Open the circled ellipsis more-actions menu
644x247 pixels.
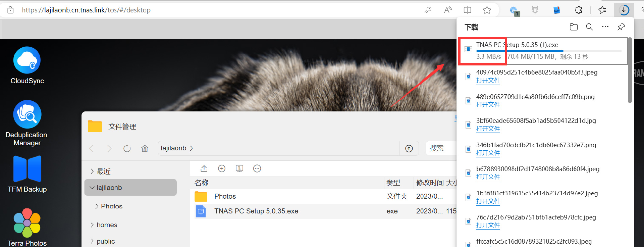pyautogui.click(x=257, y=168)
